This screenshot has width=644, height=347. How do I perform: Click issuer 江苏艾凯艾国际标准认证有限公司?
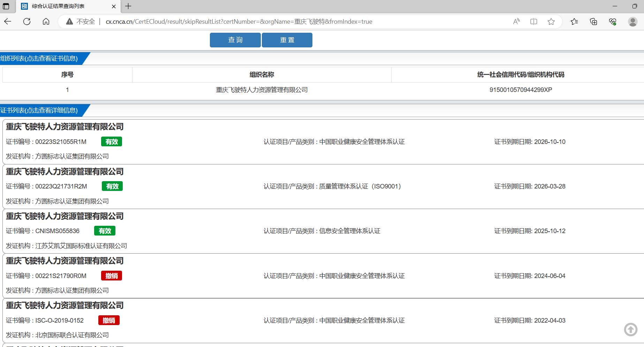pos(81,246)
